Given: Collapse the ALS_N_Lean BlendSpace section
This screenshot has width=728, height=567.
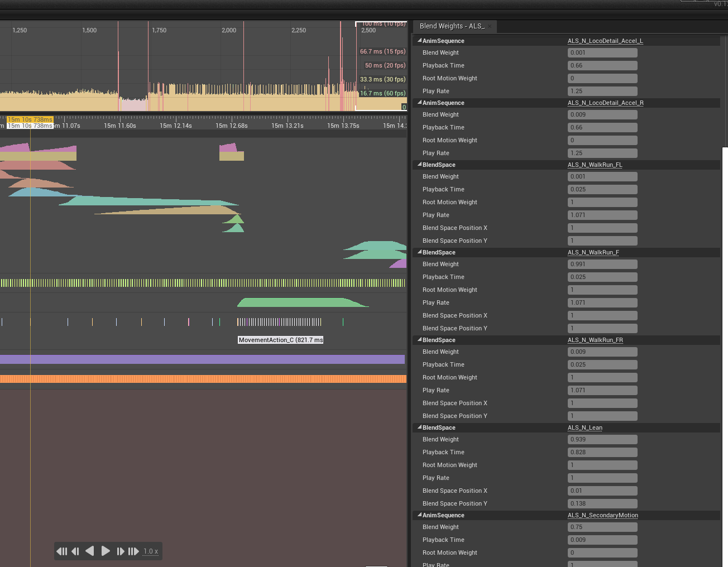Looking at the screenshot, I should coord(419,427).
